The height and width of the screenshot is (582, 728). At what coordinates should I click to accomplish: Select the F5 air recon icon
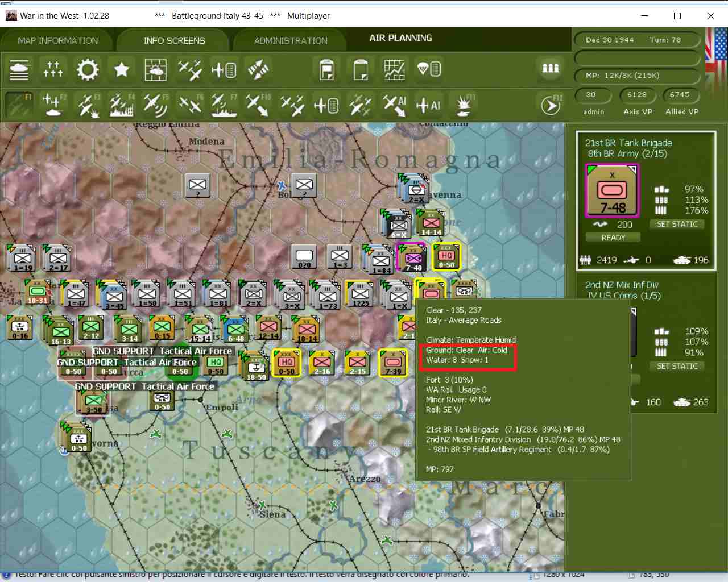point(155,105)
